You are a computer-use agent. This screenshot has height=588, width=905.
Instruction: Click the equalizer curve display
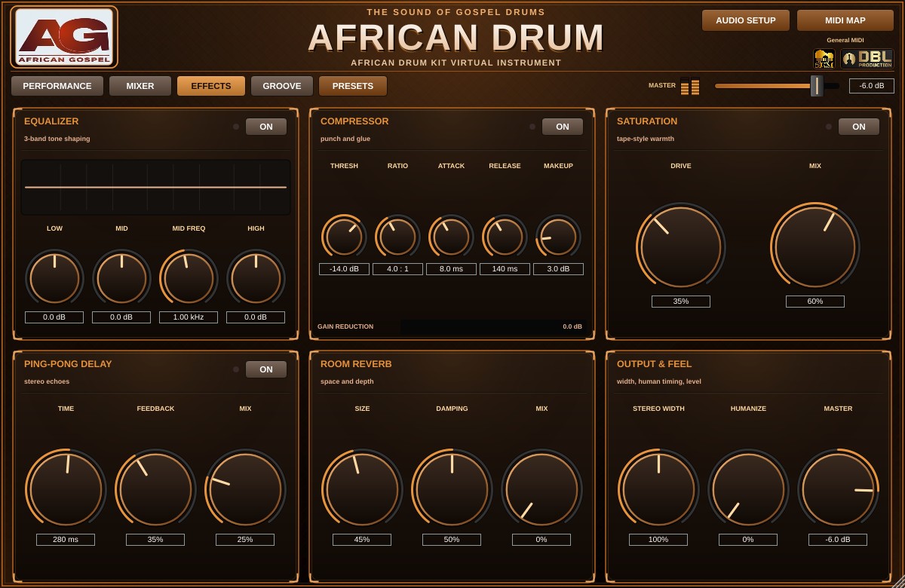155,187
